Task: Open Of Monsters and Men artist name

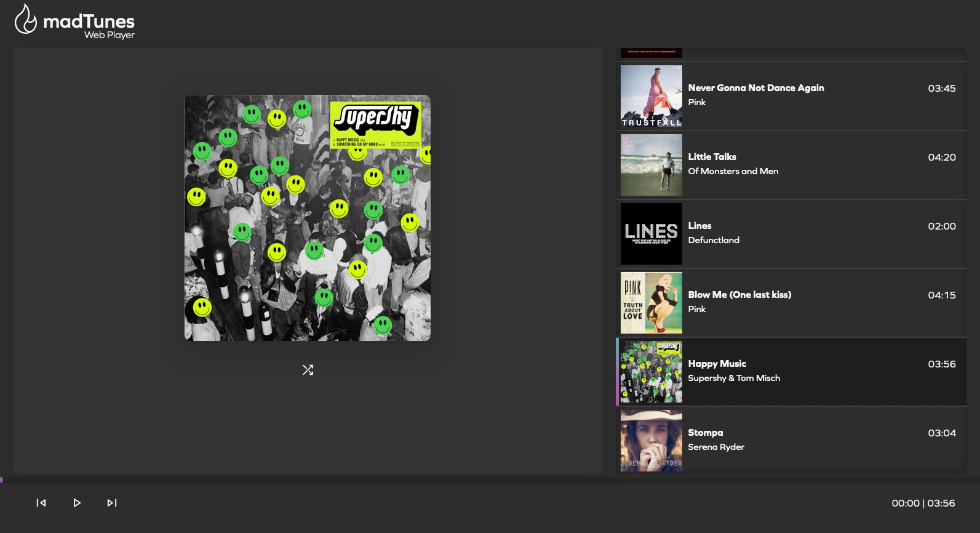Action: (733, 171)
